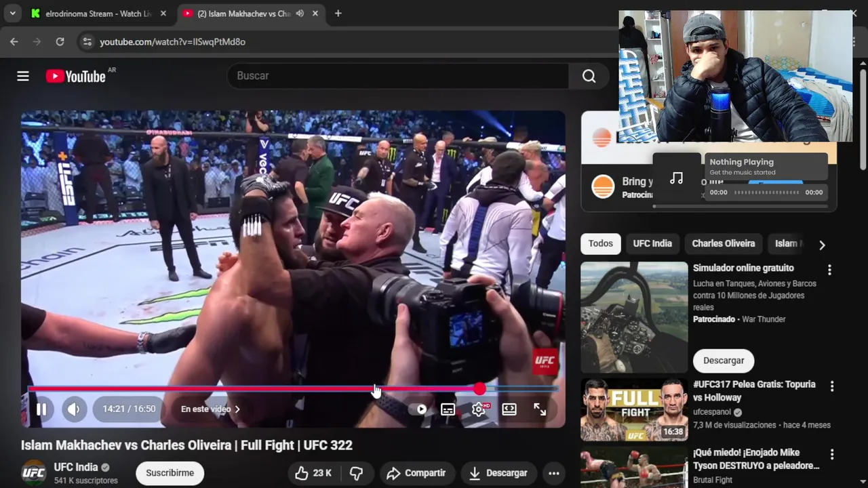The image size is (868, 488).
Task: Open '#UFC317 Pelea Gratis' video title
Action: [754, 390]
